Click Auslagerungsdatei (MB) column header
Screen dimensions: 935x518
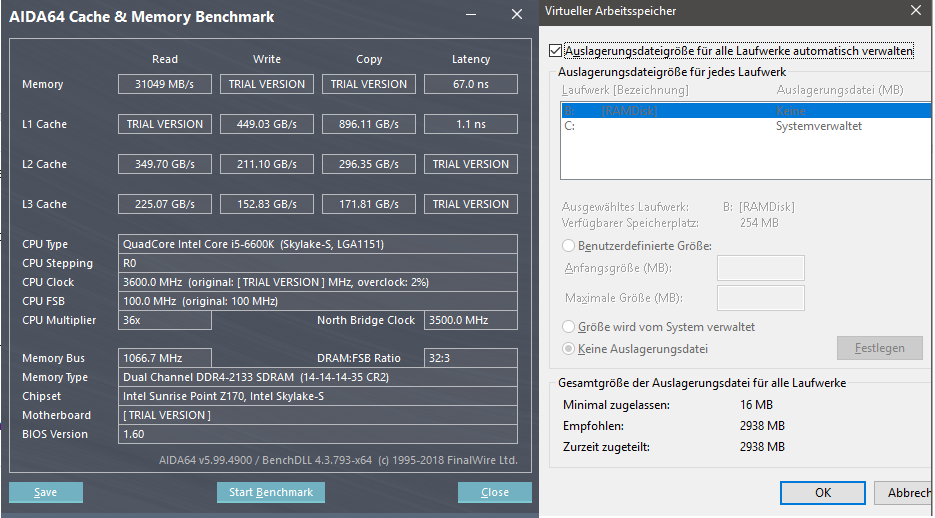pos(840,90)
